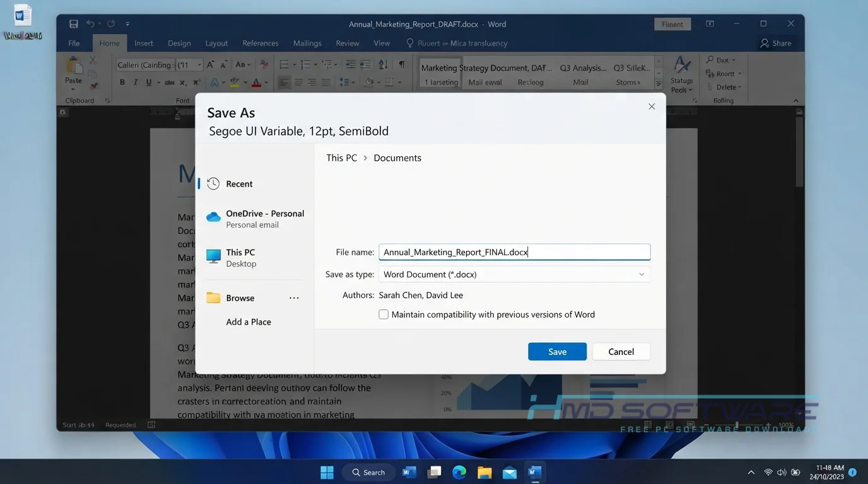Click the Justify alignment icon
The height and width of the screenshot is (484, 868).
pos(326,83)
